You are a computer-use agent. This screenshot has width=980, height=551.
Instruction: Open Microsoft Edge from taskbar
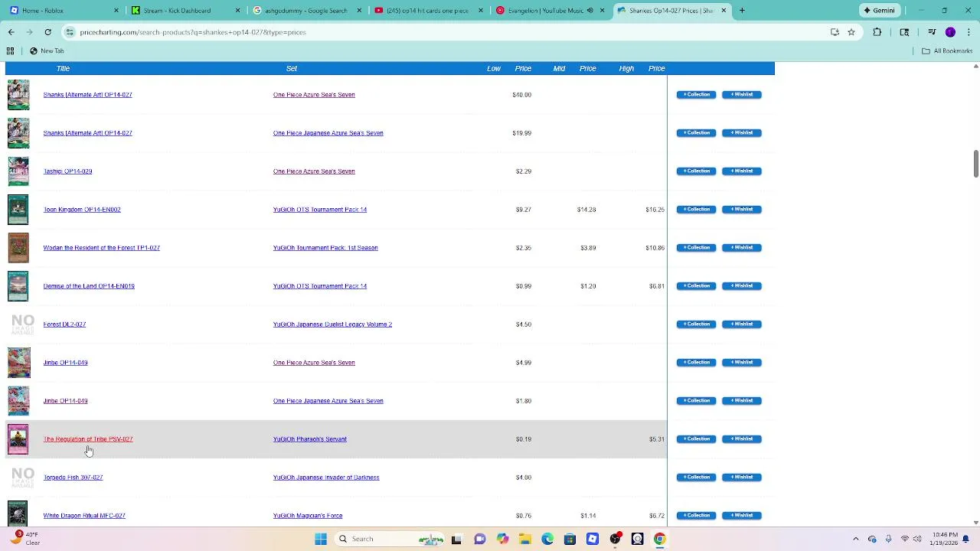point(547,539)
